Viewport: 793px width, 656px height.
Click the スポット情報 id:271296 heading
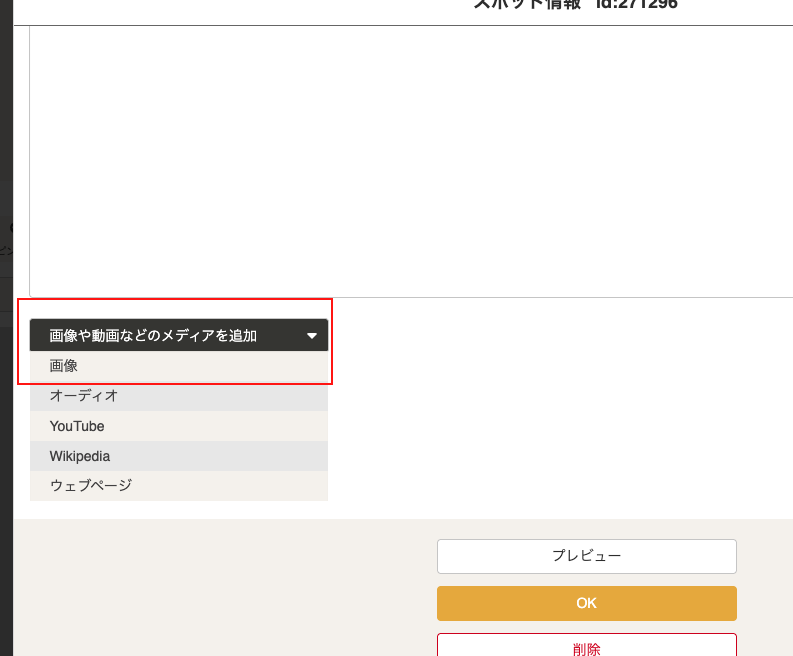[x=575, y=5]
